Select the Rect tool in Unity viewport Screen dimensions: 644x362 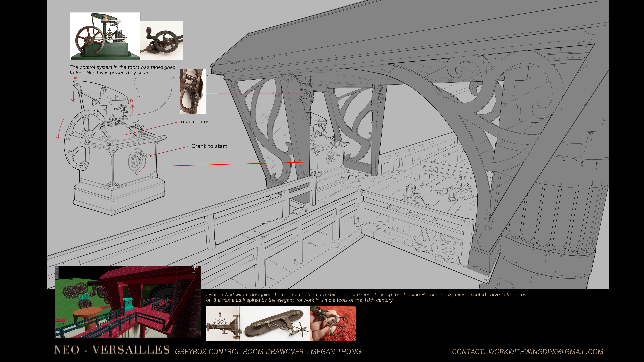click(57, 274)
